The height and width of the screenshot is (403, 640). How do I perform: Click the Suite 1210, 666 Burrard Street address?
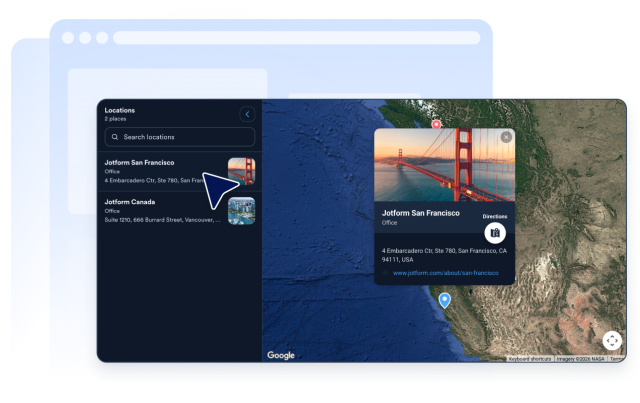(162, 220)
